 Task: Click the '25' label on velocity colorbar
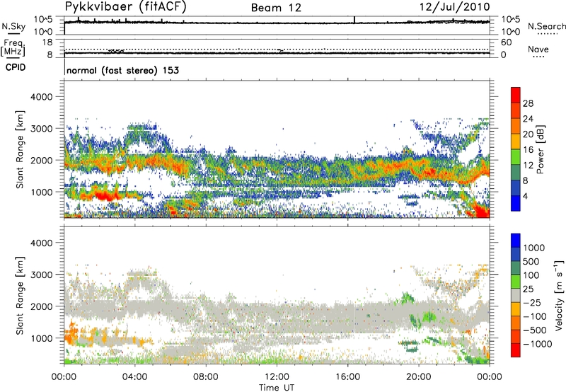click(x=528, y=289)
